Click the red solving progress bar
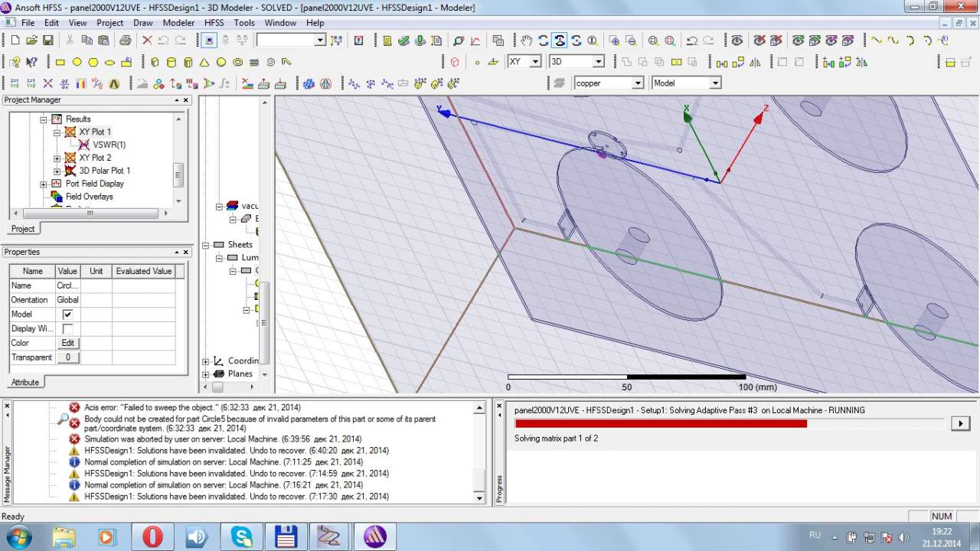This screenshot has width=980, height=551. (x=661, y=423)
